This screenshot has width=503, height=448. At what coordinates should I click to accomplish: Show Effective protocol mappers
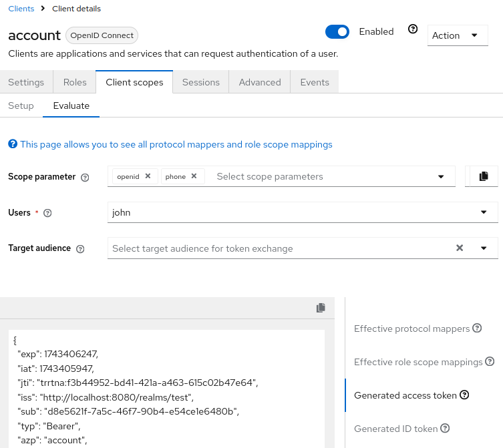[413, 328]
